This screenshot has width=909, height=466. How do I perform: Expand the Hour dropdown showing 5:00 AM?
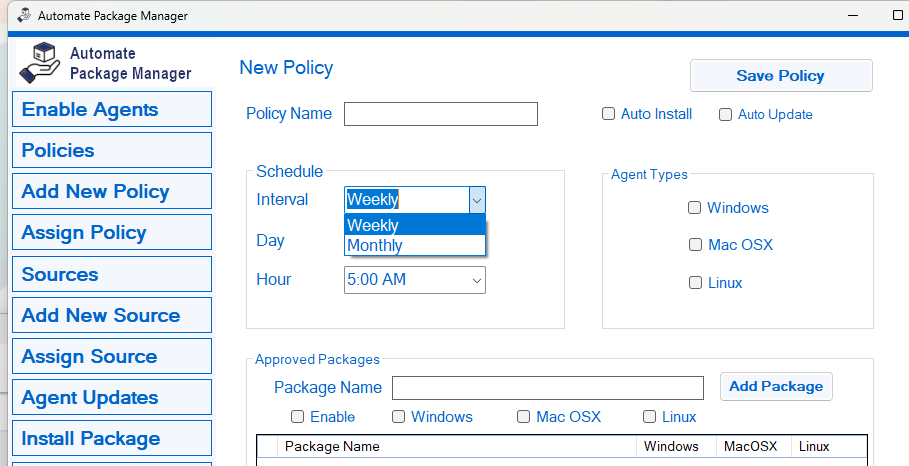coord(476,280)
